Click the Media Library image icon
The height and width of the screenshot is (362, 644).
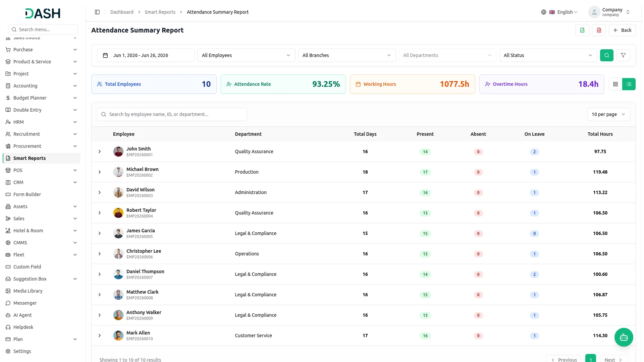pyautogui.click(x=8, y=291)
